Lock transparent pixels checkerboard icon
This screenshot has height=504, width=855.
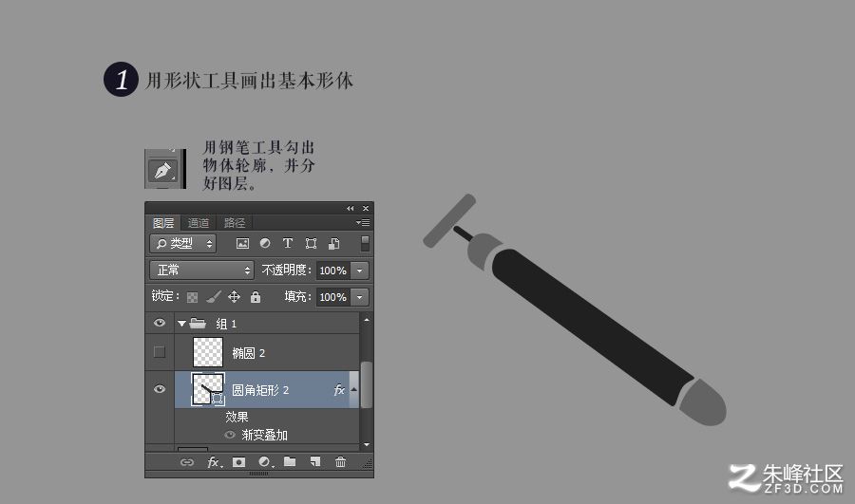click(192, 297)
